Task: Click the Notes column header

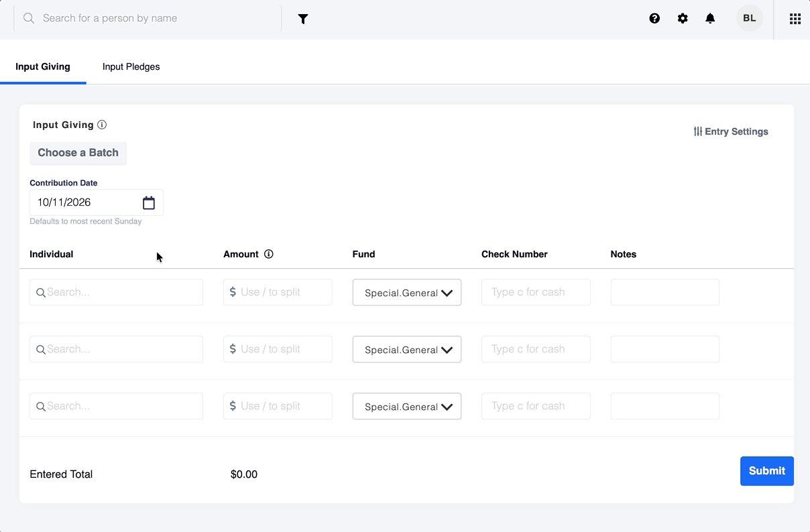Action: click(624, 254)
